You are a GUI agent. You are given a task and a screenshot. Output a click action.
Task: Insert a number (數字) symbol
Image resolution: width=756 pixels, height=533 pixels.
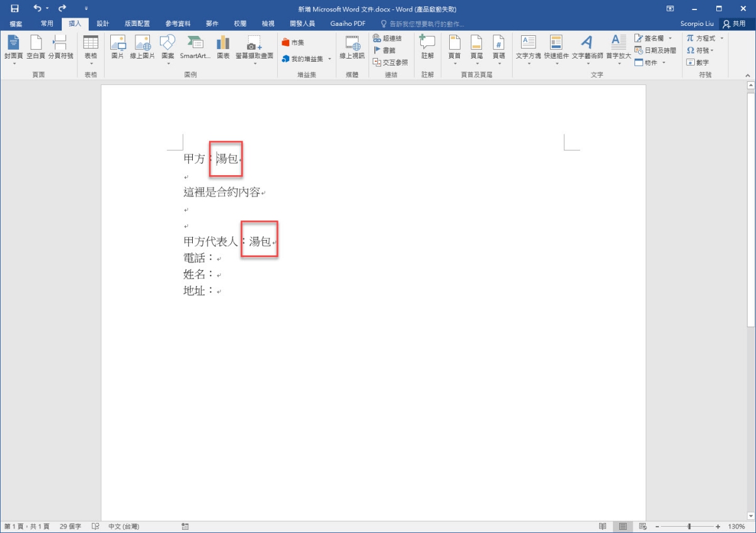[697, 62]
